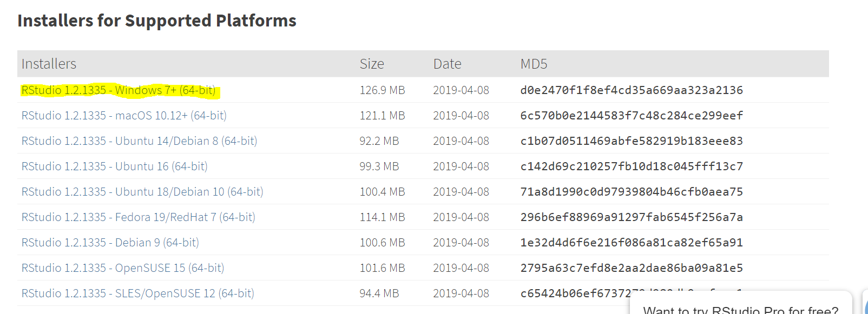Click the Date column header
The width and height of the screenshot is (868, 314).
[447, 64]
